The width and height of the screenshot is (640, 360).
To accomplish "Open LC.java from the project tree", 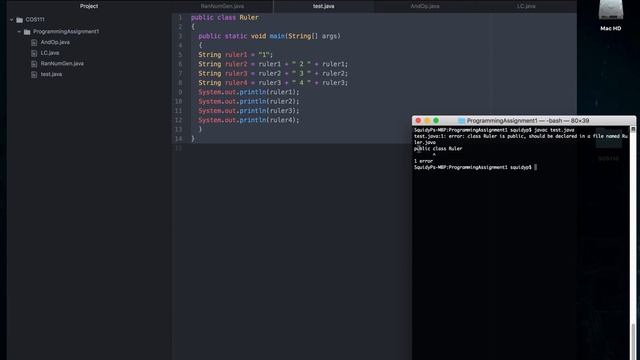I will tap(50, 53).
